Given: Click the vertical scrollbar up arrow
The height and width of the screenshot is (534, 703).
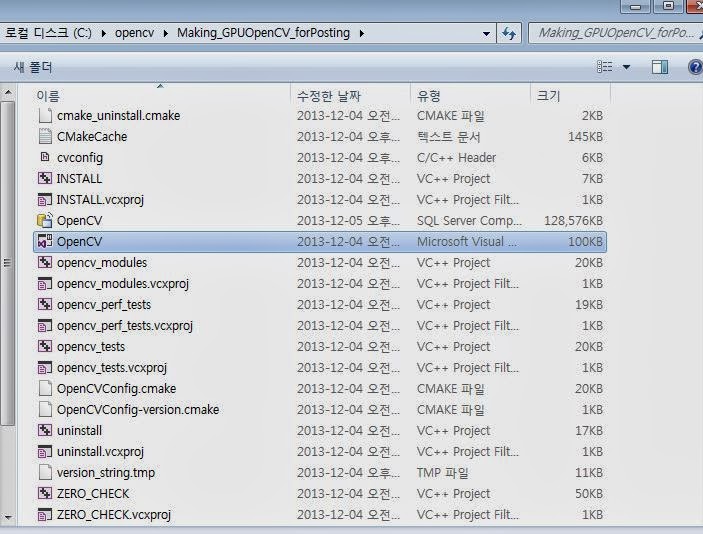Looking at the screenshot, I should [x=8, y=93].
